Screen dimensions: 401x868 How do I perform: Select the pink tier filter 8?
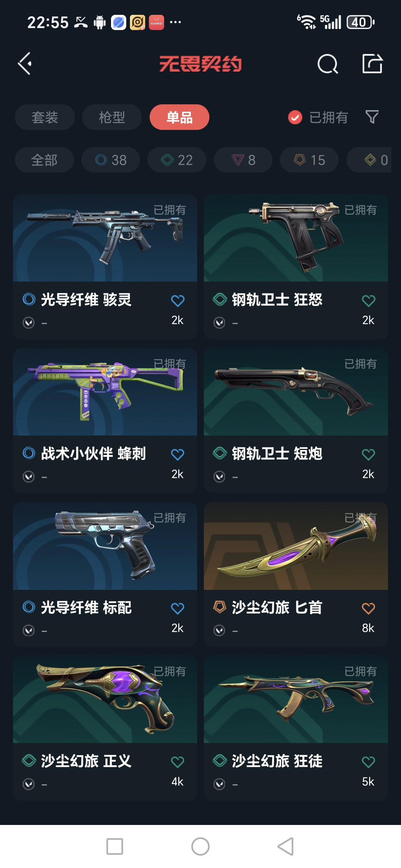click(243, 160)
